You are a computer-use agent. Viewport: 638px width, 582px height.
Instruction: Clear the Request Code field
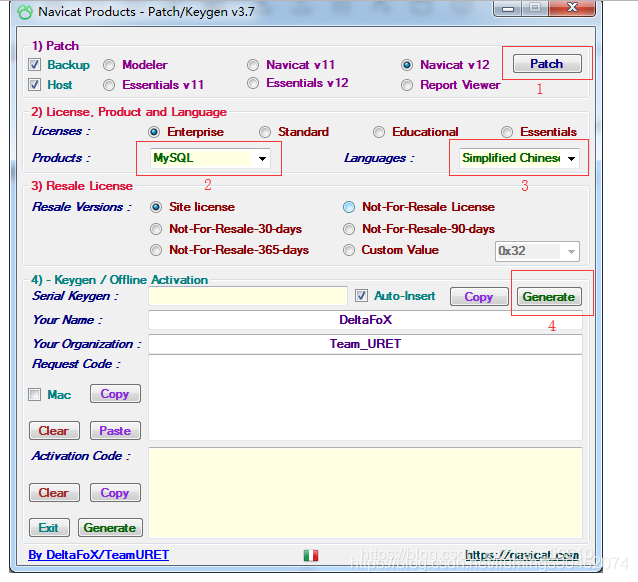pos(54,431)
